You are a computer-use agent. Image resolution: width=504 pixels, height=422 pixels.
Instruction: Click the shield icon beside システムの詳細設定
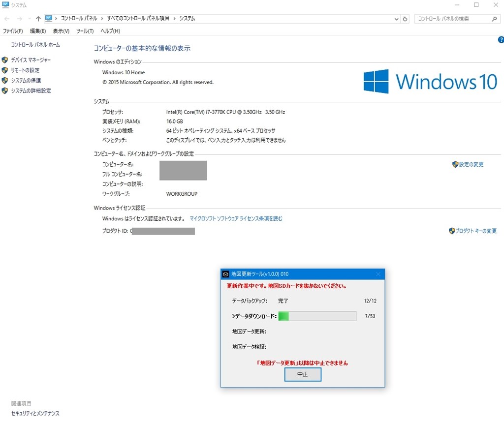click(x=5, y=91)
